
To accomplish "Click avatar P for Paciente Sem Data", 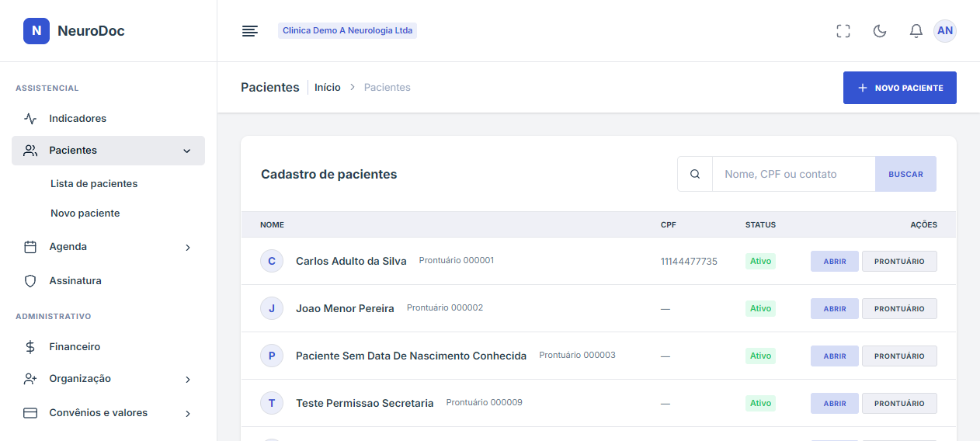I will click(x=272, y=356).
